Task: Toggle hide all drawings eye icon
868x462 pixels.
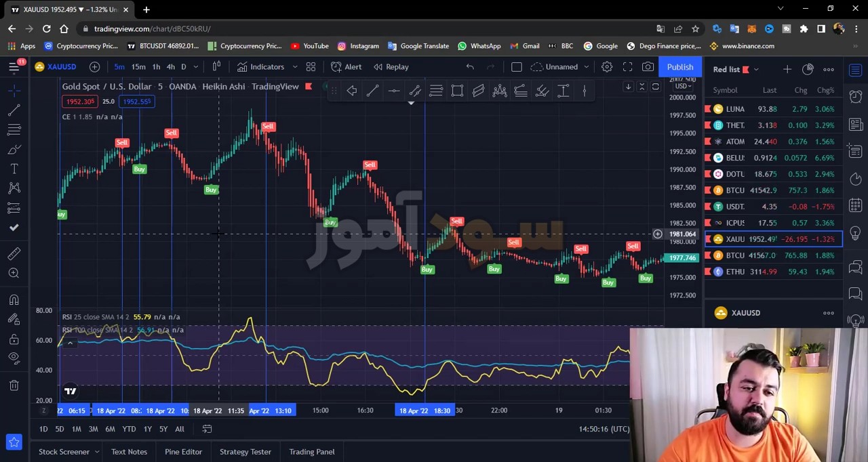Action: (14, 357)
